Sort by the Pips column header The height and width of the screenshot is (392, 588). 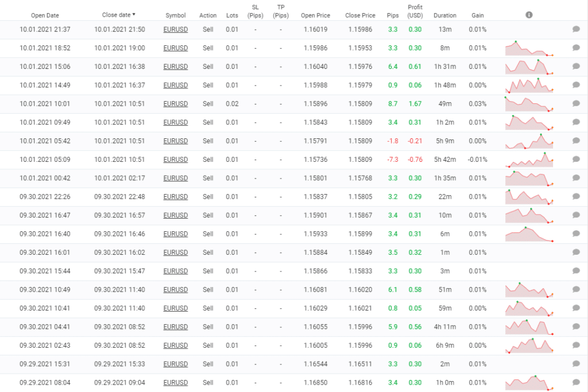pyautogui.click(x=393, y=15)
